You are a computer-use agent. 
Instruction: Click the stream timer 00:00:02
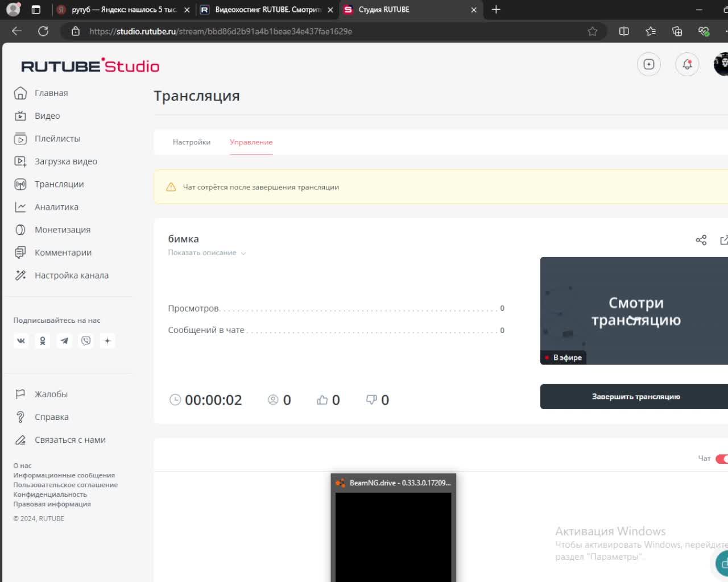pos(206,400)
